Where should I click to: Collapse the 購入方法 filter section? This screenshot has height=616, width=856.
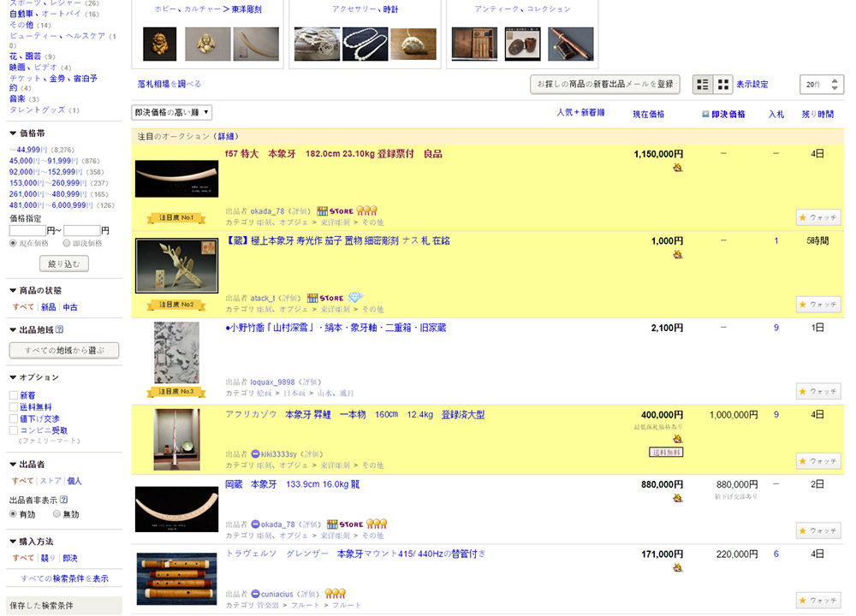(13, 542)
